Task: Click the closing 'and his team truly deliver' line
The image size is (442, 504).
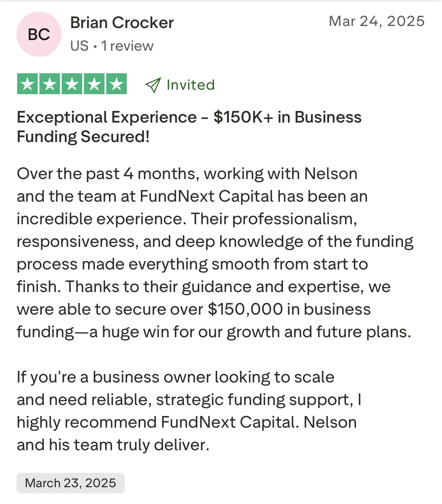Action: (113, 445)
